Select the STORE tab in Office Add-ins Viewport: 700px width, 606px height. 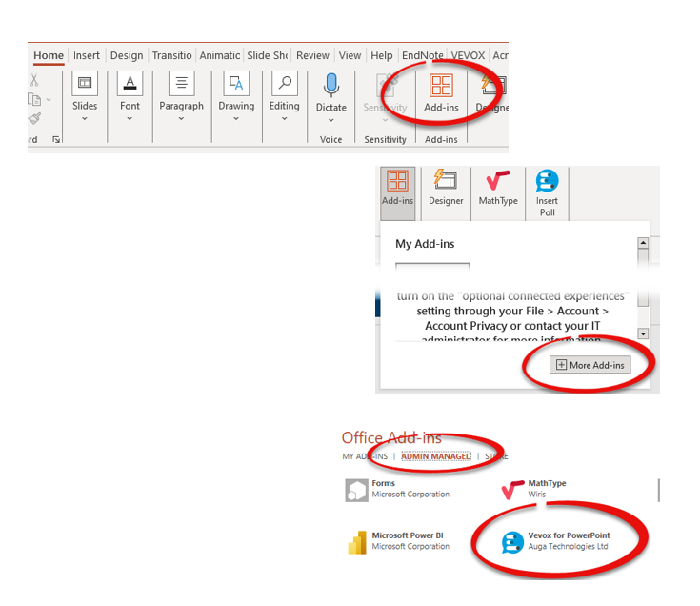pos(496,456)
